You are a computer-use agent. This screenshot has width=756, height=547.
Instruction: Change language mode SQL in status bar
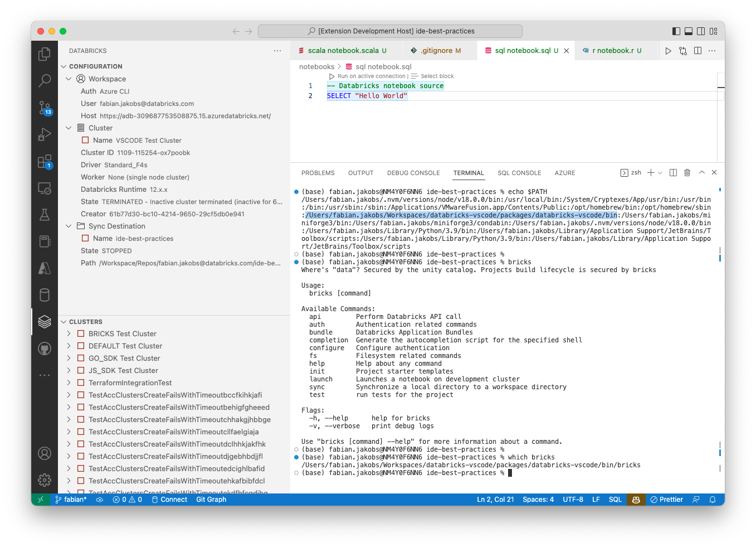pyautogui.click(x=615, y=500)
